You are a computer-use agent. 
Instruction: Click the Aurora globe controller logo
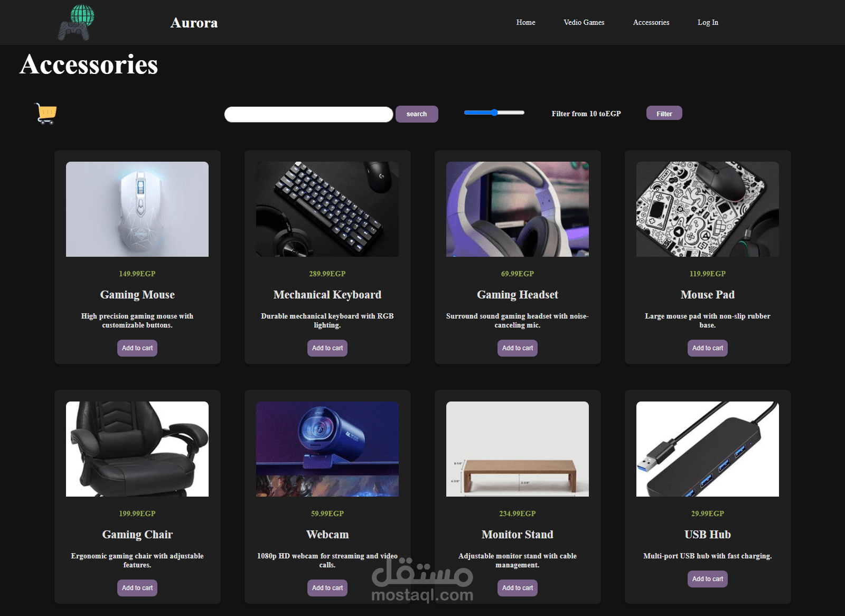tap(76, 22)
